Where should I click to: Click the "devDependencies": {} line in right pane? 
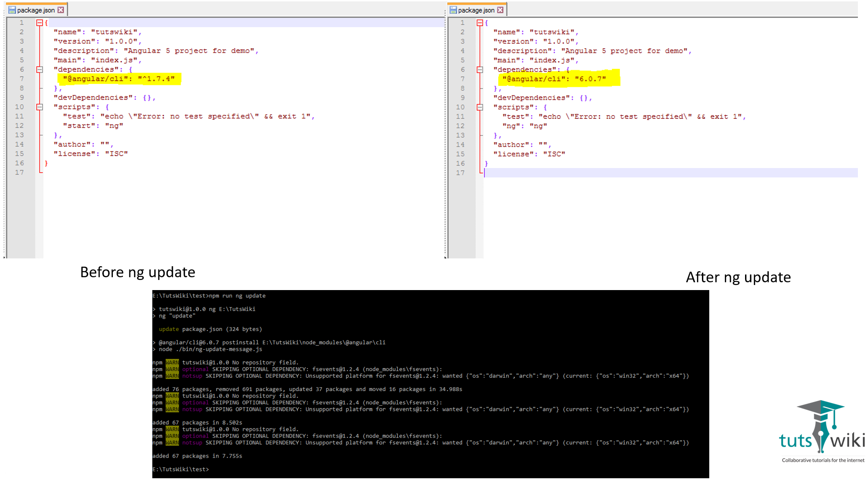click(543, 98)
